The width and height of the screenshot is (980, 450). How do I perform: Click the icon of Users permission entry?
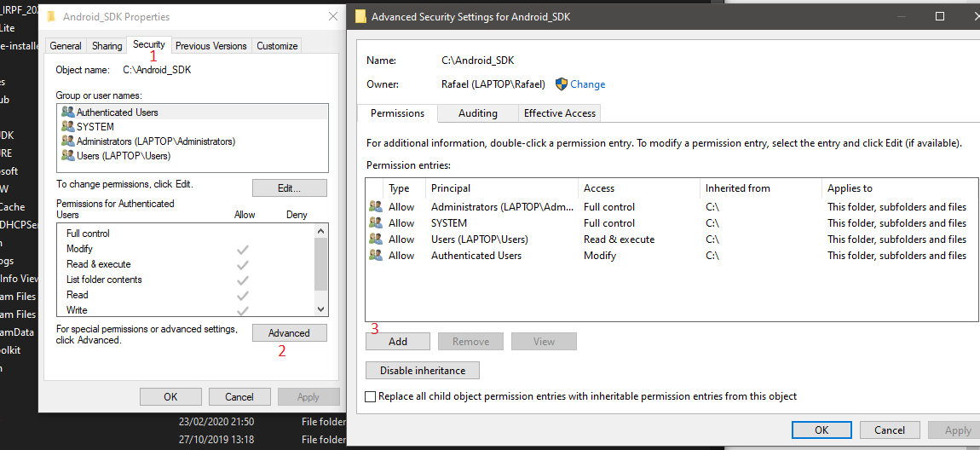pyautogui.click(x=376, y=239)
